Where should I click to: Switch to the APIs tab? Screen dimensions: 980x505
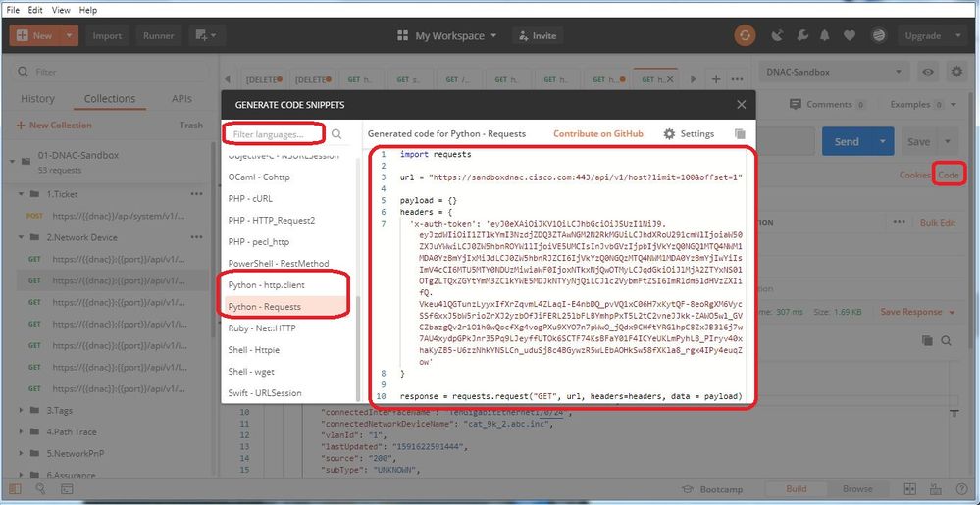coord(181,99)
